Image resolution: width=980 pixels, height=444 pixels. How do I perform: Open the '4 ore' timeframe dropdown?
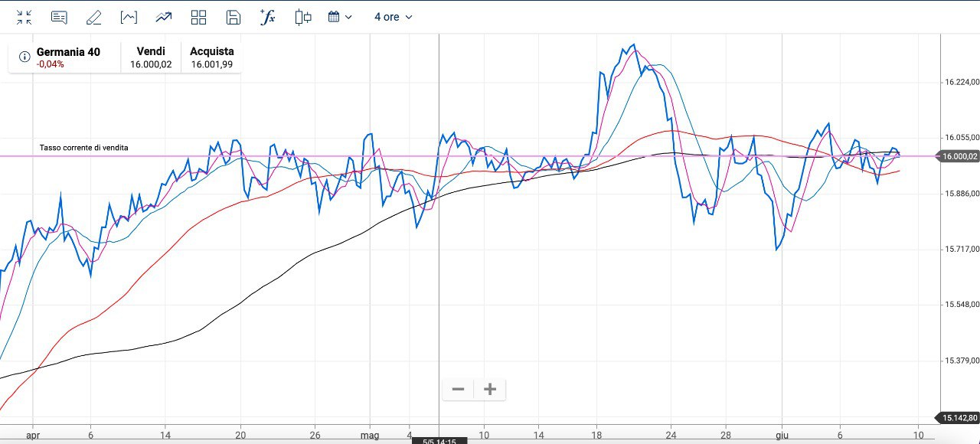click(394, 17)
